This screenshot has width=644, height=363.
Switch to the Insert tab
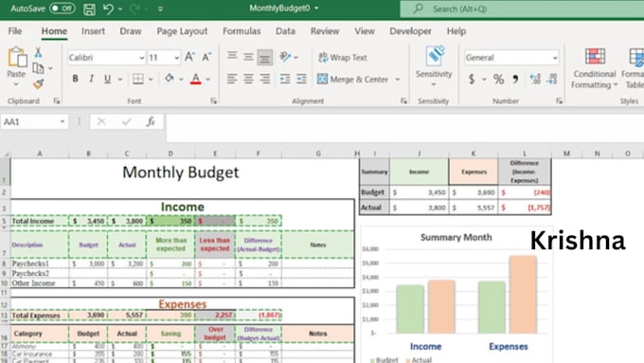click(93, 31)
